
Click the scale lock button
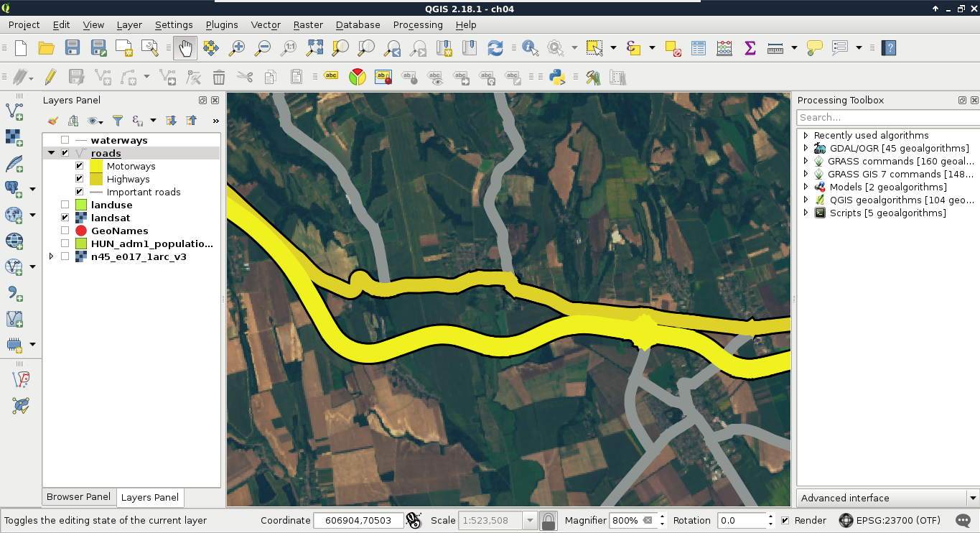(549, 520)
